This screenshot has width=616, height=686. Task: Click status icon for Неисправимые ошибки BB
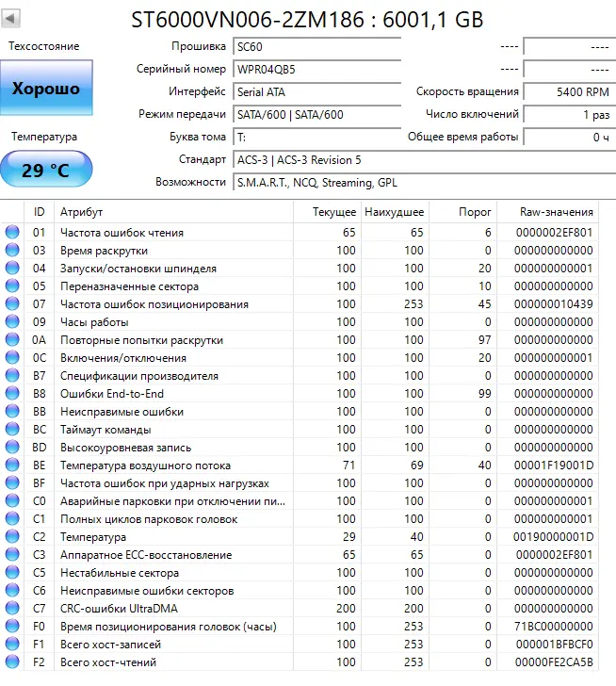click(x=12, y=411)
